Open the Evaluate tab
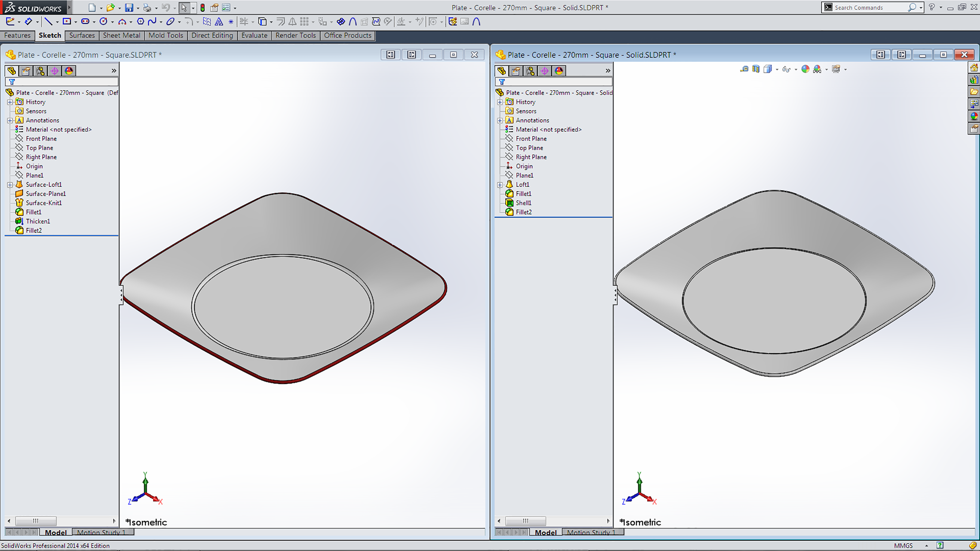The image size is (980, 551). 254,36
